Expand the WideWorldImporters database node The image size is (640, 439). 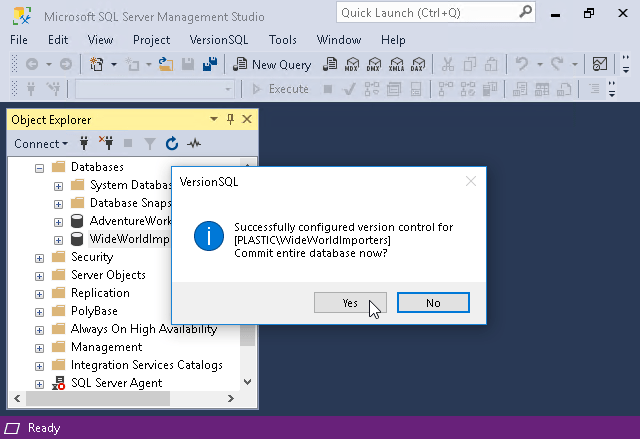[58, 240]
